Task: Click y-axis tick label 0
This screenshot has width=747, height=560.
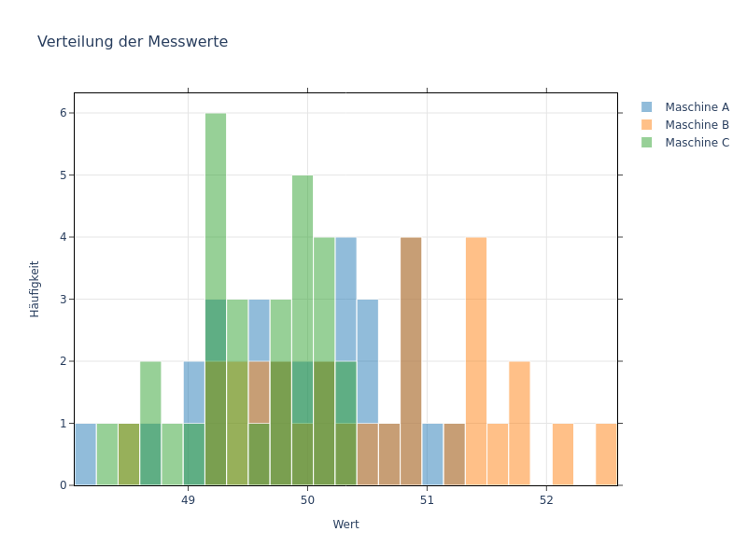Action: (x=63, y=485)
